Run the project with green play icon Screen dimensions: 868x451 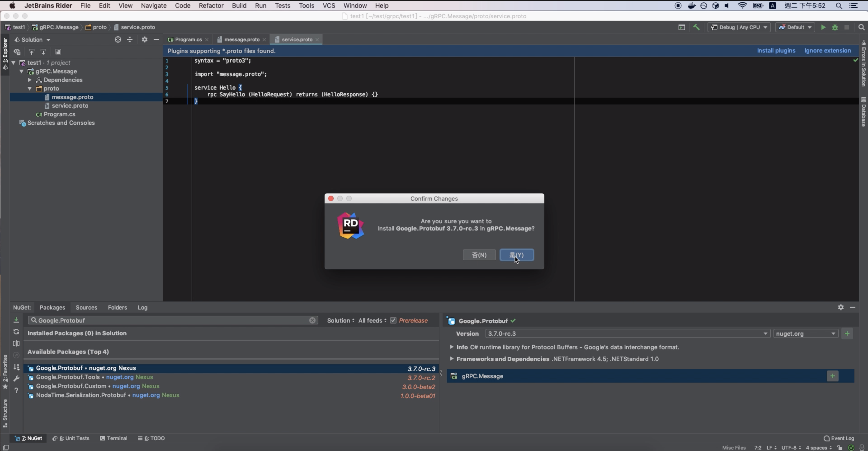click(x=823, y=27)
